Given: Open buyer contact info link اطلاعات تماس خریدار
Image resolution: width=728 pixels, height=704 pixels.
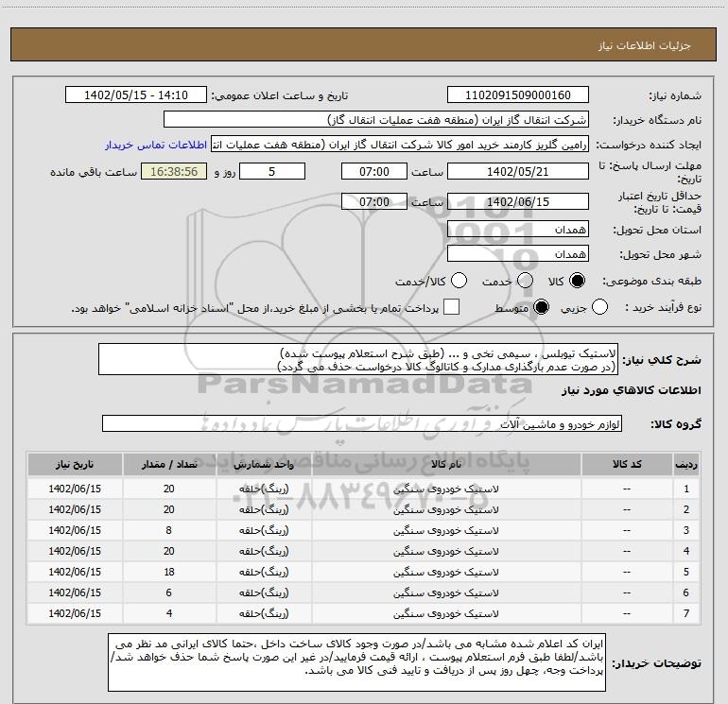Looking at the screenshot, I should coord(156,145).
